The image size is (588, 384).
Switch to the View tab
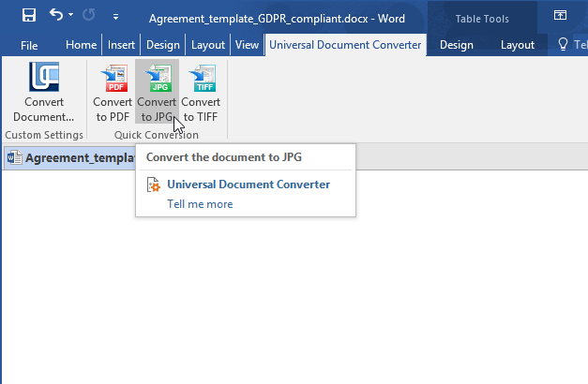247,45
